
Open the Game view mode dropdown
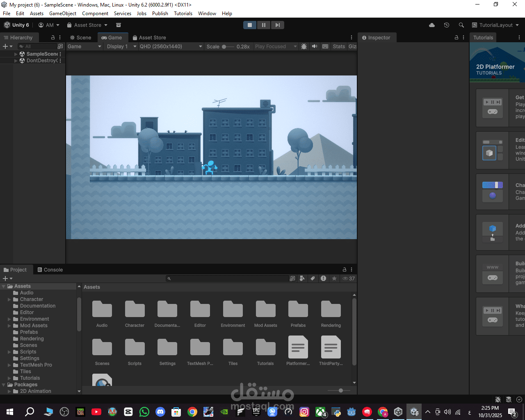pyautogui.click(x=84, y=46)
